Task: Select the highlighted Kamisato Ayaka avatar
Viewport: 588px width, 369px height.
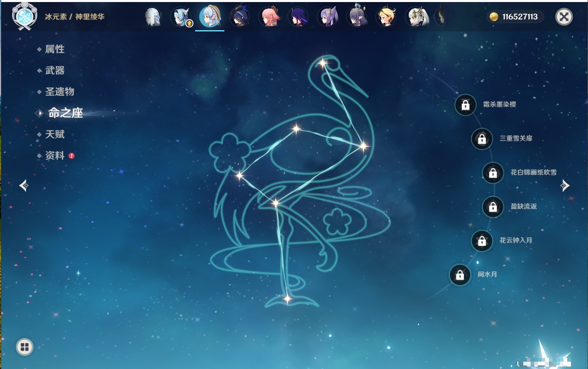Action: pyautogui.click(x=210, y=16)
